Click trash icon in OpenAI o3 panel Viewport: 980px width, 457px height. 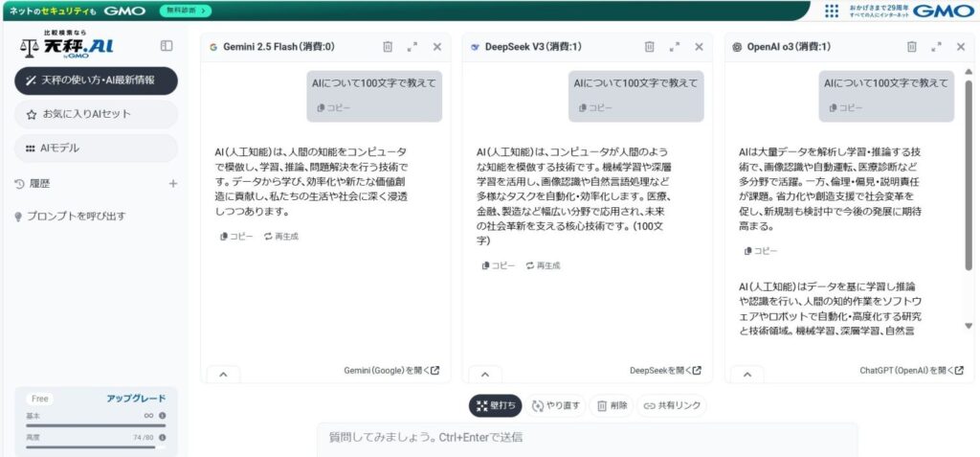tap(912, 46)
